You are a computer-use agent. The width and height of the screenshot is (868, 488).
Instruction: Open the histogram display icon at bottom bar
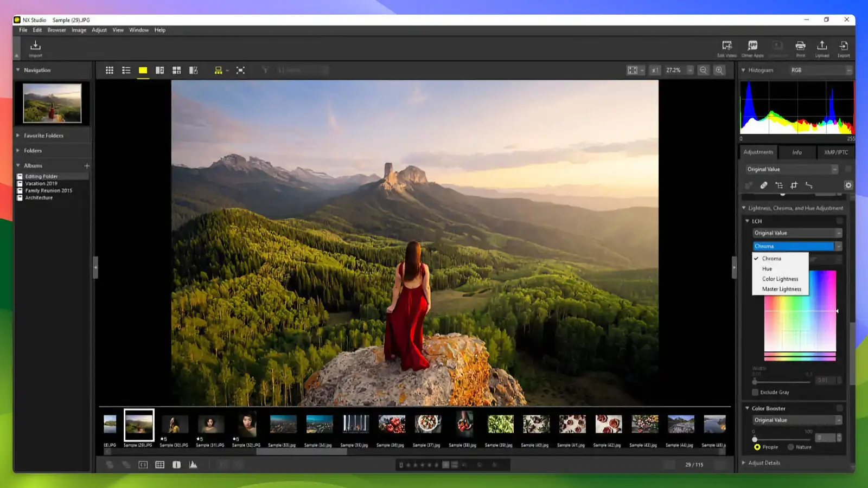point(194,464)
